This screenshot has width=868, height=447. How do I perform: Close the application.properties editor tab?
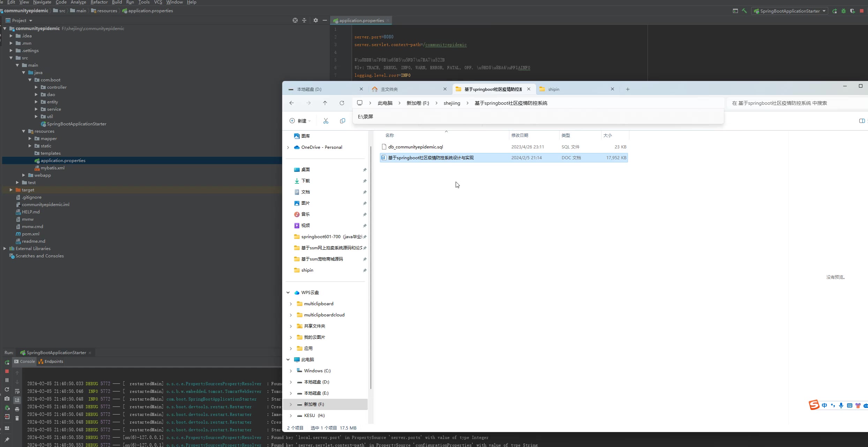tap(388, 21)
